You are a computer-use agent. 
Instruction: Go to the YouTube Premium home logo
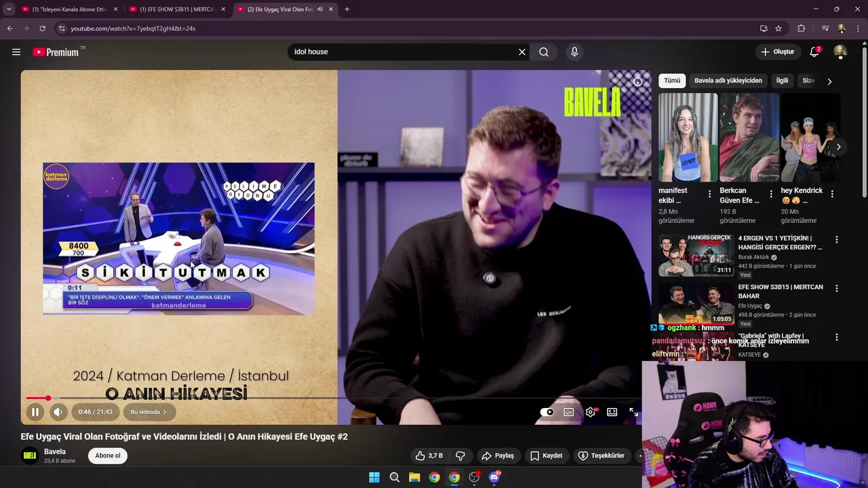pos(56,52)
